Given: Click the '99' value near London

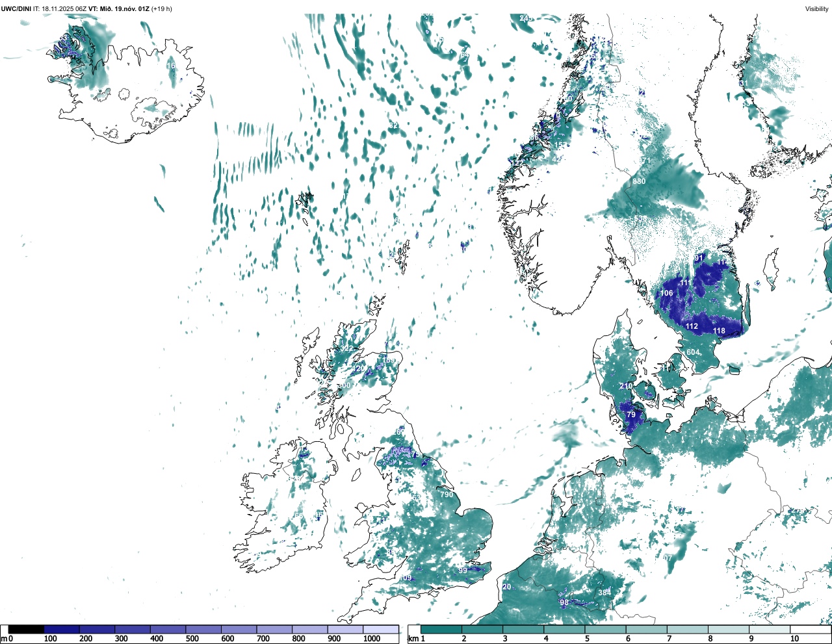Looking at the screenshot, I should (x=463, y=571).
